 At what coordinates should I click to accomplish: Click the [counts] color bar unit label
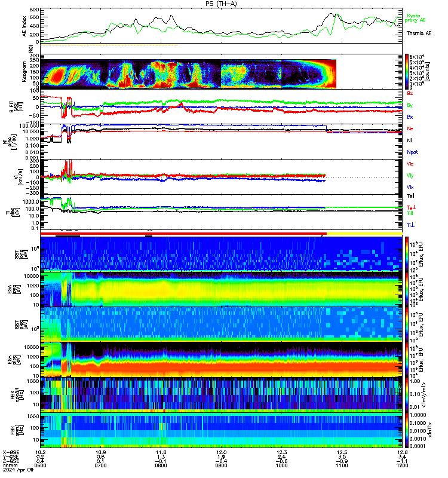point(428,72)
